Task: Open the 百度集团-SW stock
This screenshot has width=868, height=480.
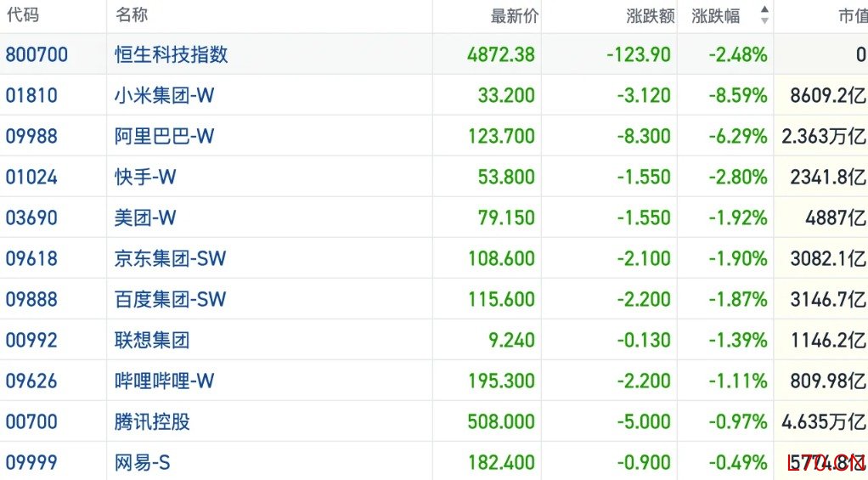Action: click(x=171, y=300)
